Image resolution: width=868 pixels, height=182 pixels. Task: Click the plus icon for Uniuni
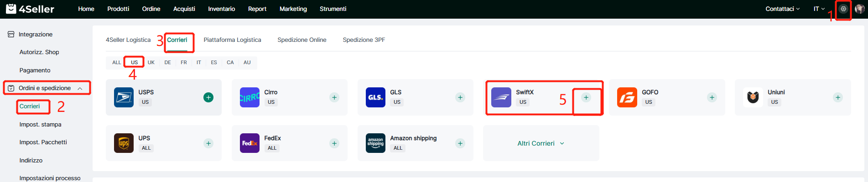(x=838, y=97)
